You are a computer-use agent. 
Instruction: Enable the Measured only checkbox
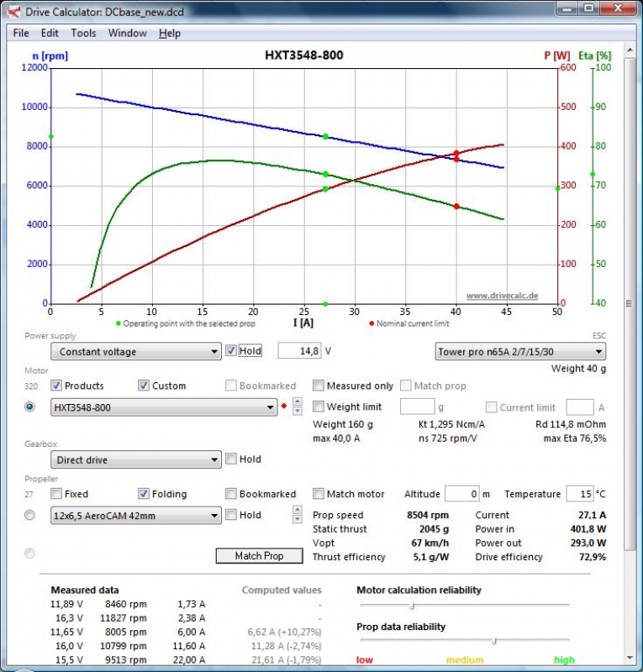(x=319, y=386)
